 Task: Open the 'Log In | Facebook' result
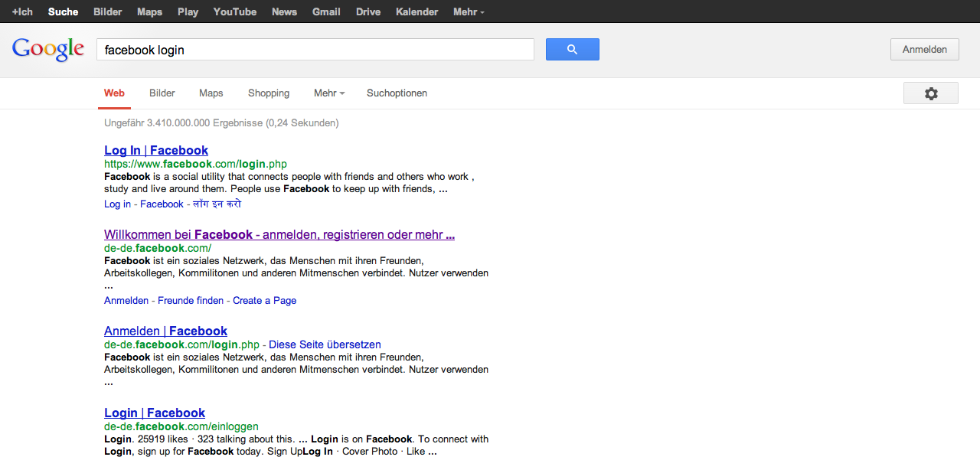click(156, 151)
